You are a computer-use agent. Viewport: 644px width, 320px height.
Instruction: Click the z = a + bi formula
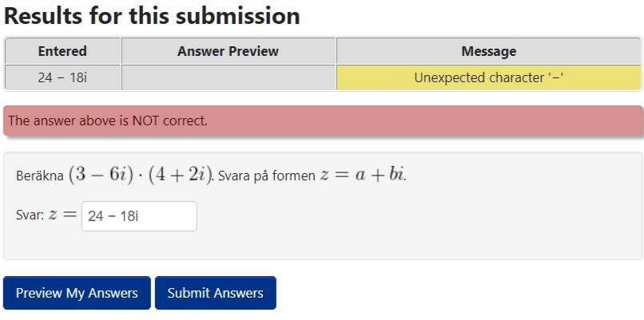pyautogui.click(x=362, y=175)
